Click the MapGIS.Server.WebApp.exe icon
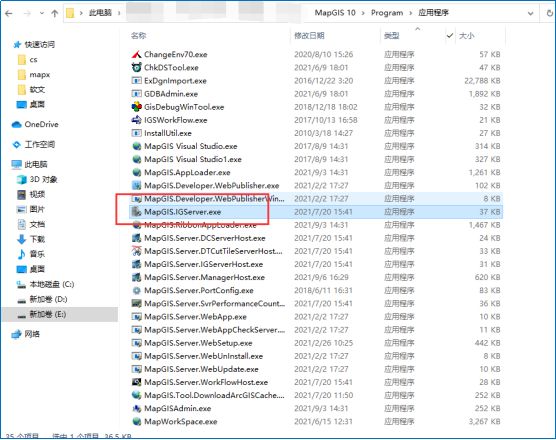 tap(137, 317)
